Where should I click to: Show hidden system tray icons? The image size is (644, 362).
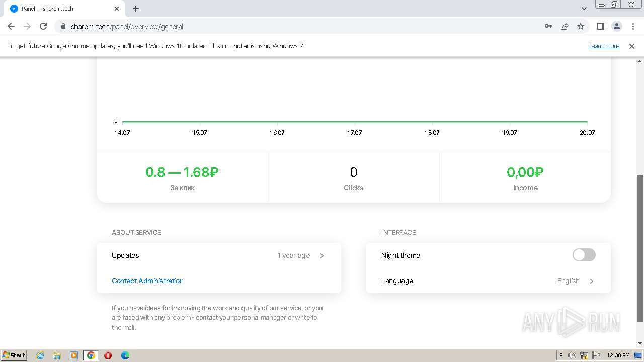click(561, 355)
